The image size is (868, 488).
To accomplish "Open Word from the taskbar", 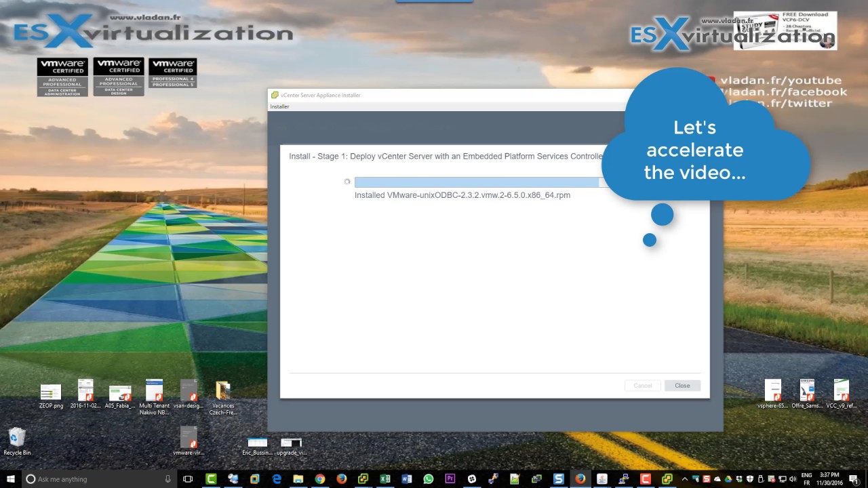I will (x=407, y=479).
